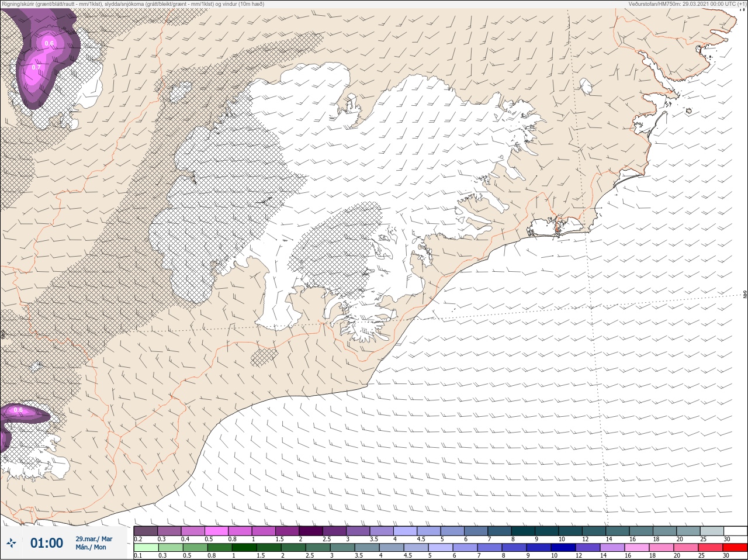The image size is (748, 560).
Task: Click the map title starting 'Rigning/skúrir'
Action: click(133, 4)
